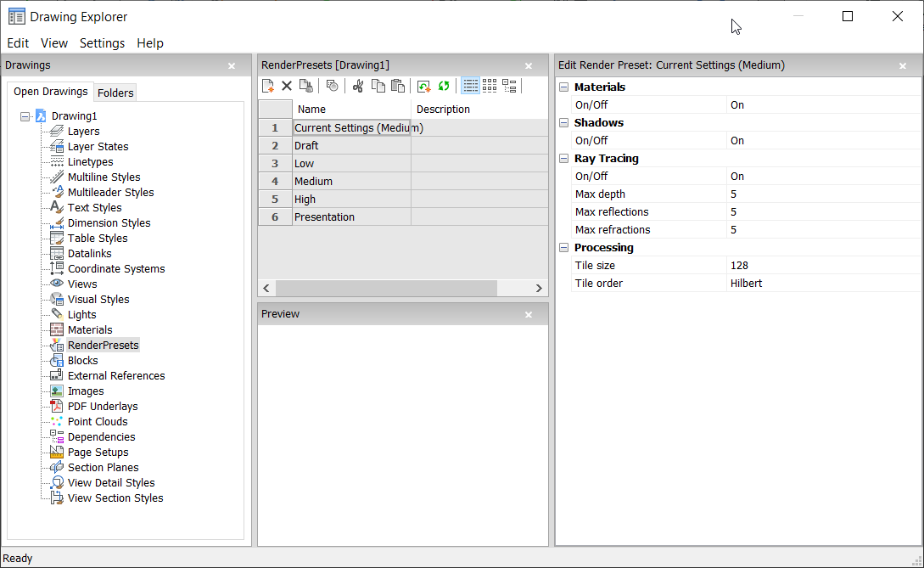Screen dimensions: 924x568
Task: Select Visual Styles in the tree
Action: click(x=98, y=300)
